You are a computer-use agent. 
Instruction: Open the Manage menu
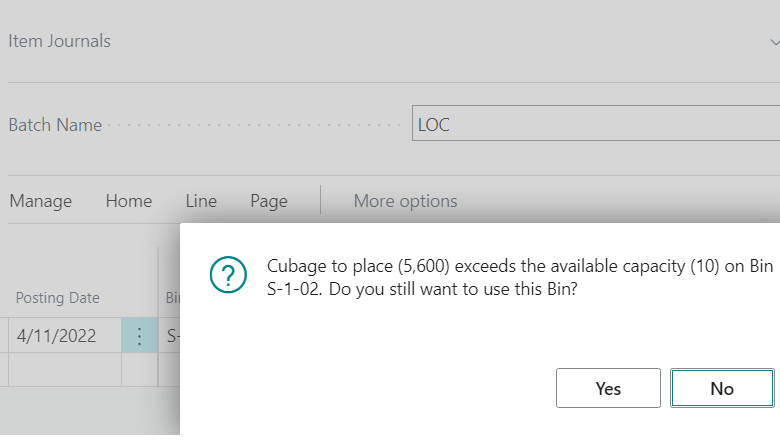click(41, 201)
